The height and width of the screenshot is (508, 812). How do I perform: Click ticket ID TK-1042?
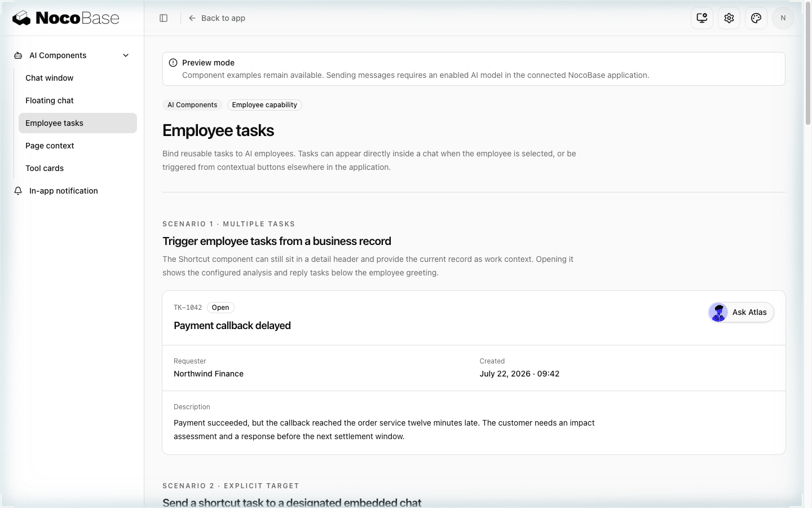pyautogui.click(x=188, y=308)
